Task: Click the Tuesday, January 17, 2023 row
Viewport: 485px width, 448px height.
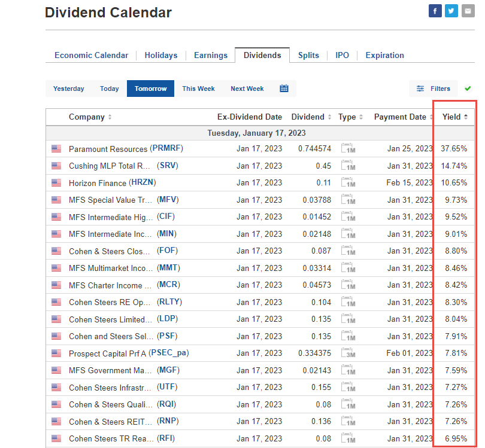Action: coord(260,133)
